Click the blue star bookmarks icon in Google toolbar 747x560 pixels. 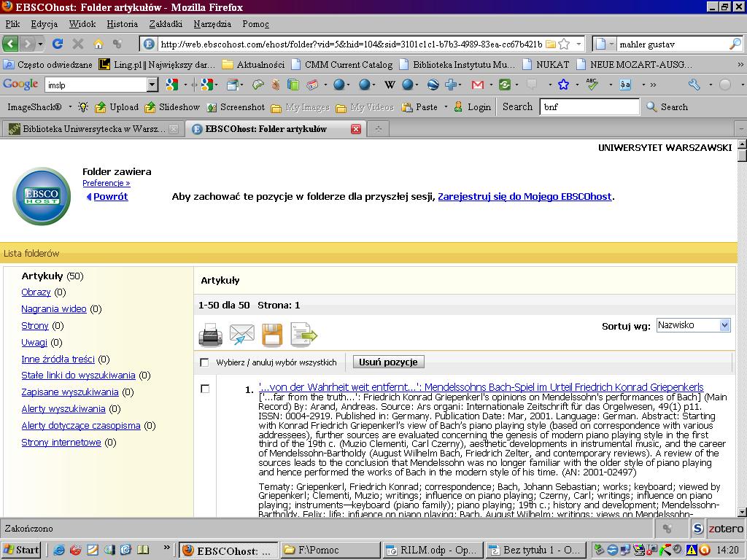tap(564, 85)
